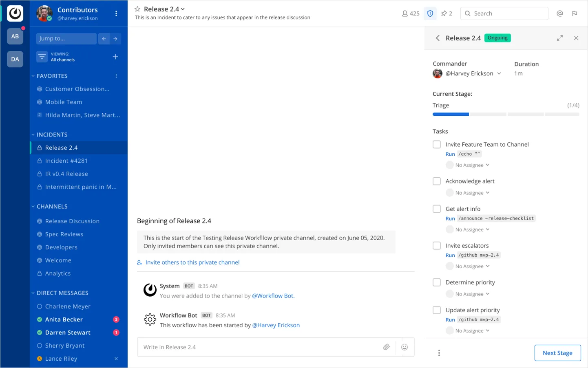This screenshot has width=588, height=368.
Task: Attach a file with paperclip icon
Action: pos(387,347)
